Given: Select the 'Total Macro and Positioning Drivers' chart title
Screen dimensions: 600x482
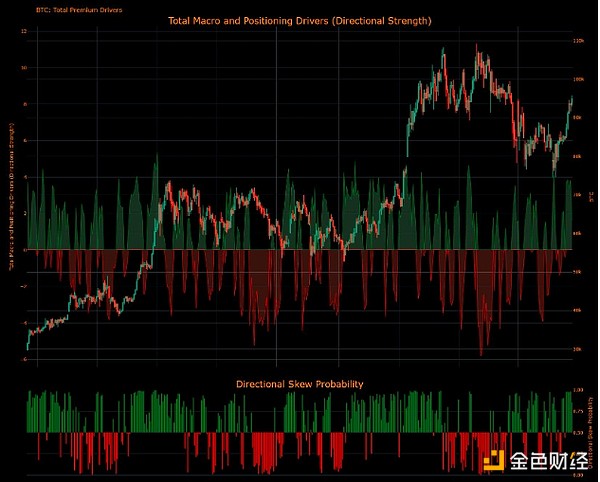Looking at the screenshot, I should click(x=299, y=19).
